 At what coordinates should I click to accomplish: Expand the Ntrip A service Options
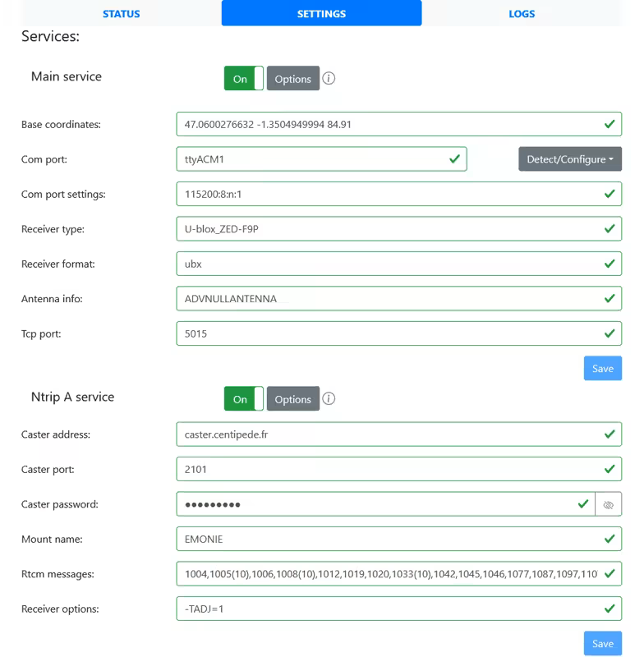pos(292,399)
